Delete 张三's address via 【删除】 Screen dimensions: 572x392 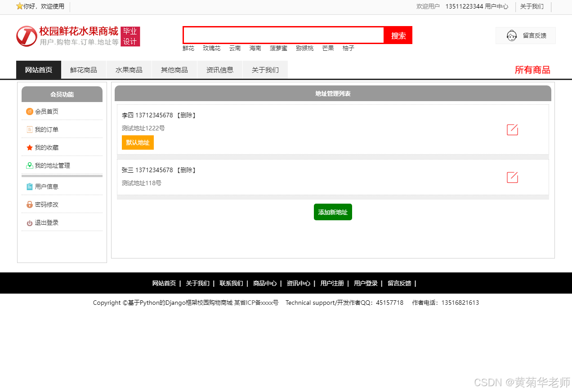pyautogui.click(x=186, y=170)
